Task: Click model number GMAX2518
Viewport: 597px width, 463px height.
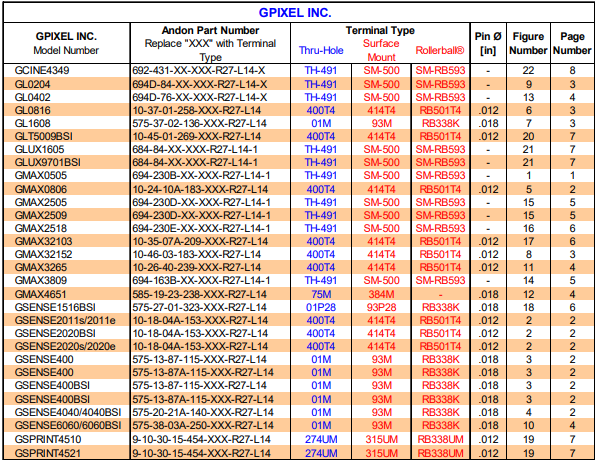Action: 41,228
